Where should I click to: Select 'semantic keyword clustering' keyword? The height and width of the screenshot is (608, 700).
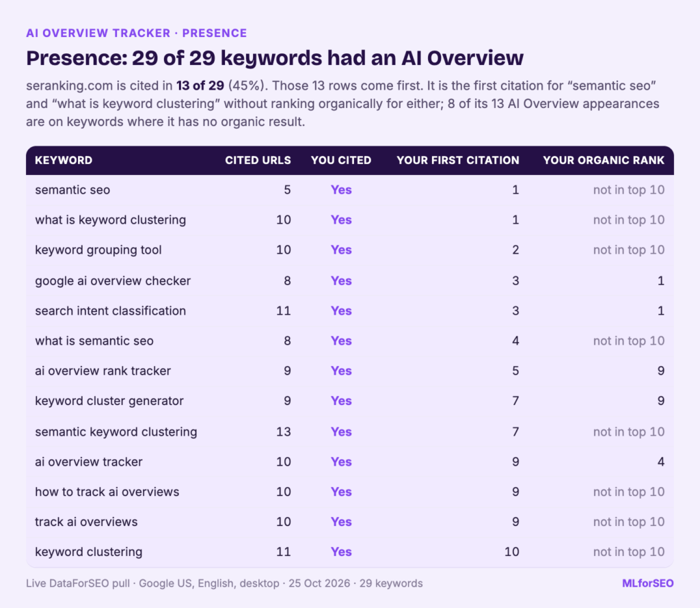116,432
